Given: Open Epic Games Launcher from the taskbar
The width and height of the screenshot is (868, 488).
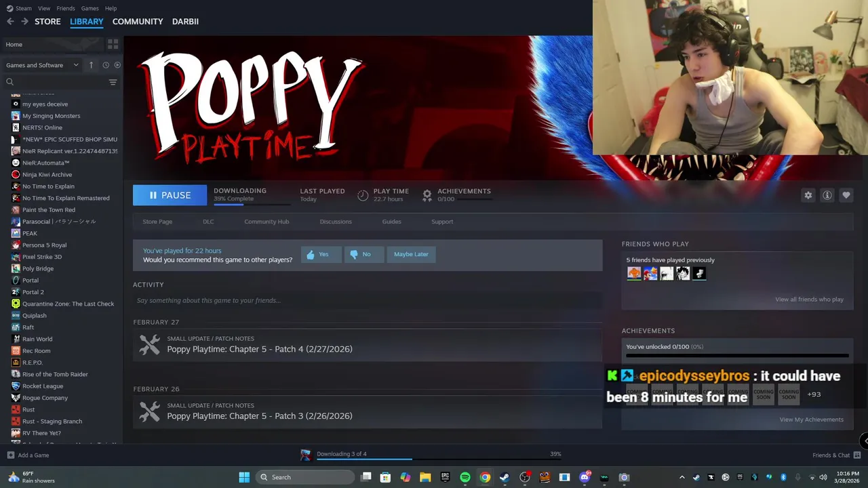Looking at the screenshot, I should coord(445,477).
